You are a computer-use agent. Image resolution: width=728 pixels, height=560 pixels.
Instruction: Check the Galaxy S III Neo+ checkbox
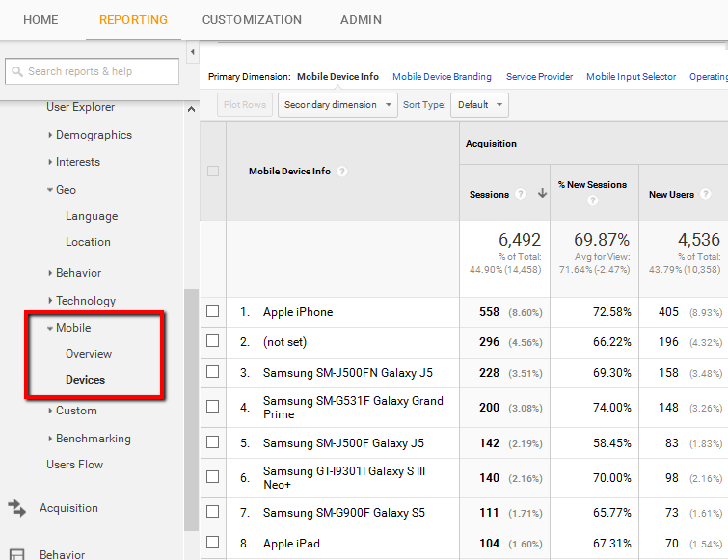[213, 476]
